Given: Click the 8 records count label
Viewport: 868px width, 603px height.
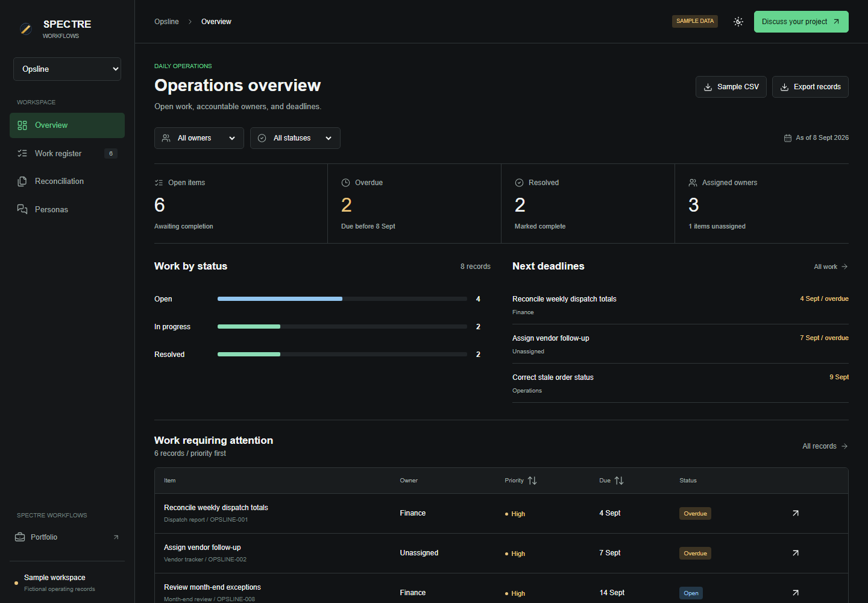Looking at the screenshot, I should point(476,267).
